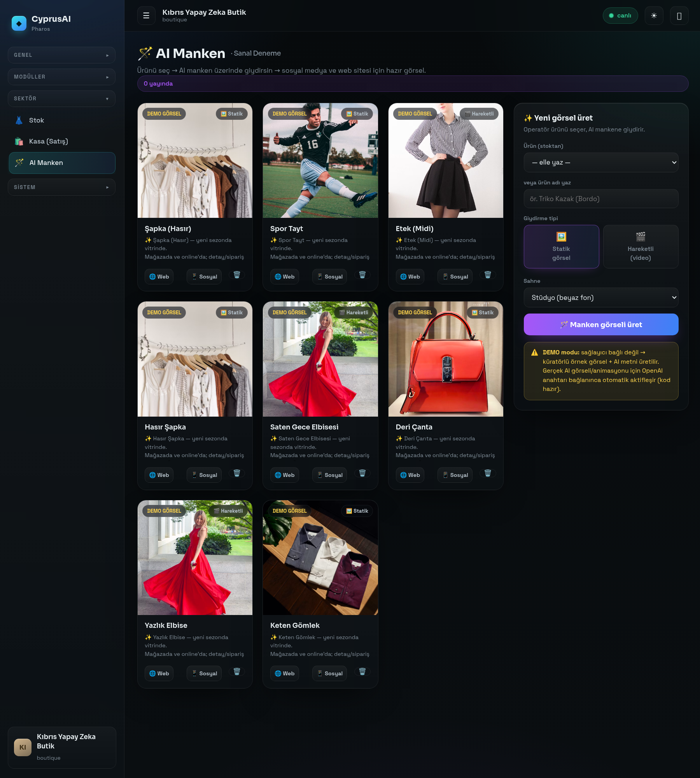The height and width of the screenshot is (778, 700).
Task: Delete the Yazlık Elbise card via trash icon
Action: pos(237,671)
